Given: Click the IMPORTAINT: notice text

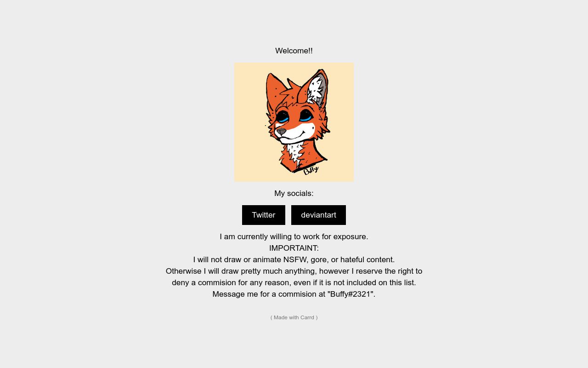Looking at the screenshot, I should pos(294,248).
